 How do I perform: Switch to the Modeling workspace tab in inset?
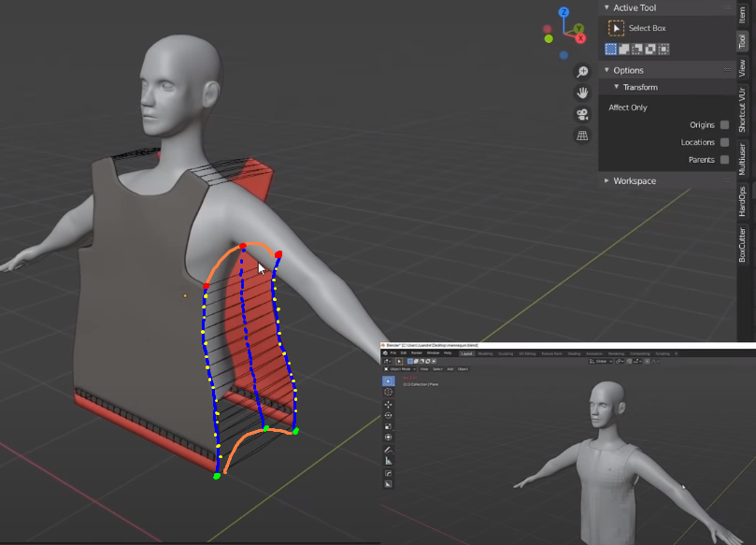[485, 353]
